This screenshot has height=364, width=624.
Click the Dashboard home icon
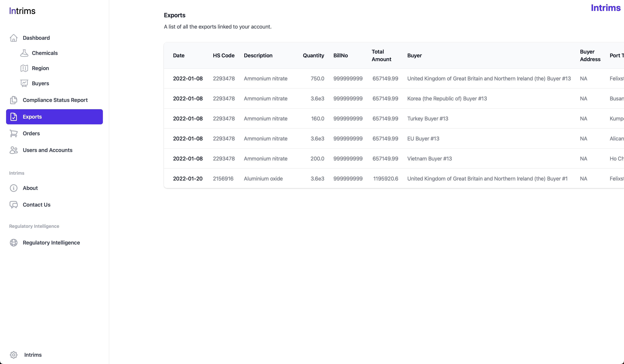[x=14, y=38]
